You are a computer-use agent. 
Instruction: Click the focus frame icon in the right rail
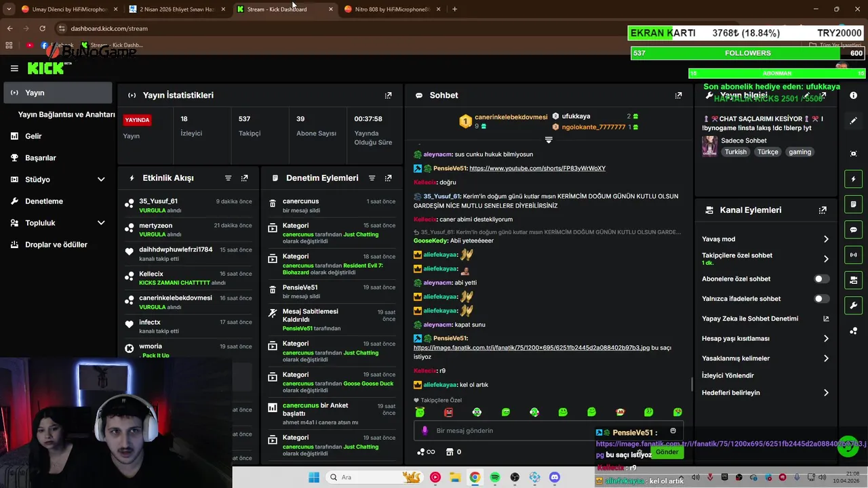click(853, 154)
